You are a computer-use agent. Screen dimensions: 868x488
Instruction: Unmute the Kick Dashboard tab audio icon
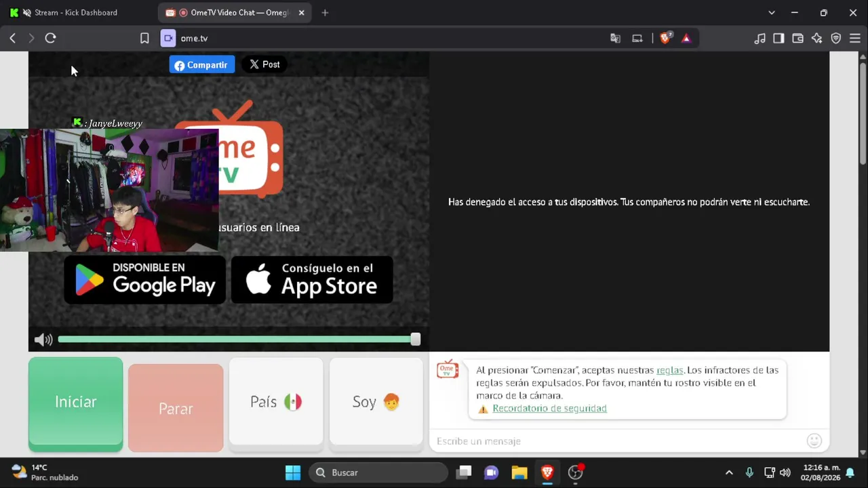coord(26,13)
